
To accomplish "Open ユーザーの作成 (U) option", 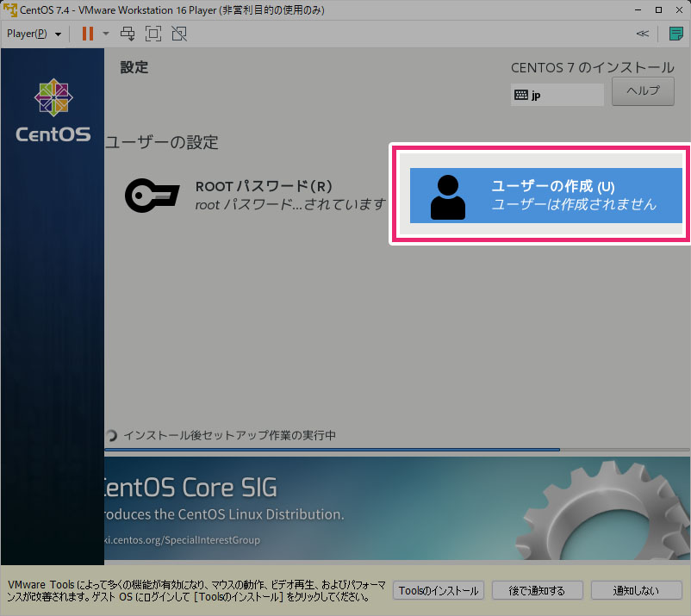I will pos(545,196).
